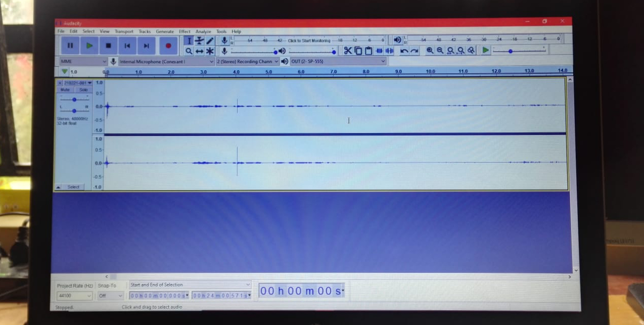Close the track with its X button
The image size is (644, 325).
tap(60, 83)
